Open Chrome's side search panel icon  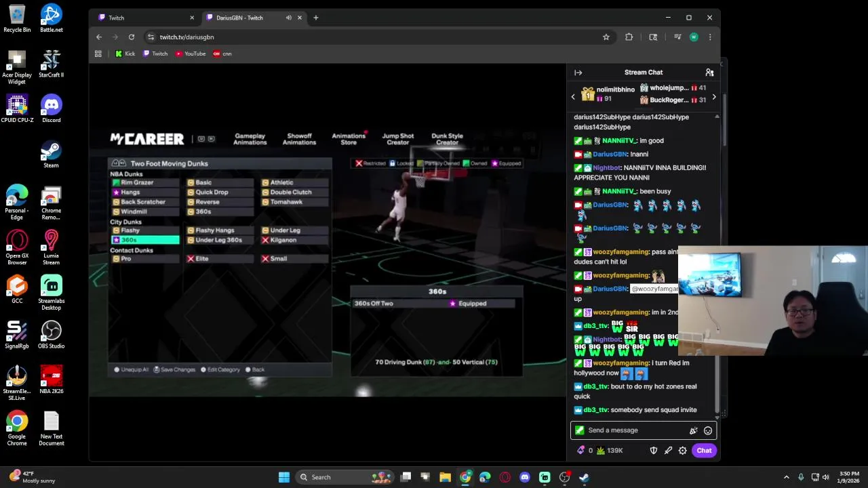[653, 37]
